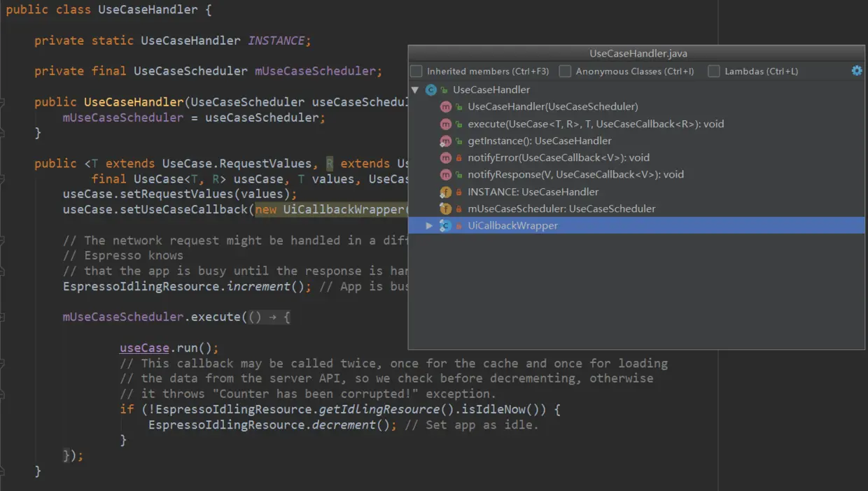Click INSTANCE in the static field declaration

tap(276, 41)
